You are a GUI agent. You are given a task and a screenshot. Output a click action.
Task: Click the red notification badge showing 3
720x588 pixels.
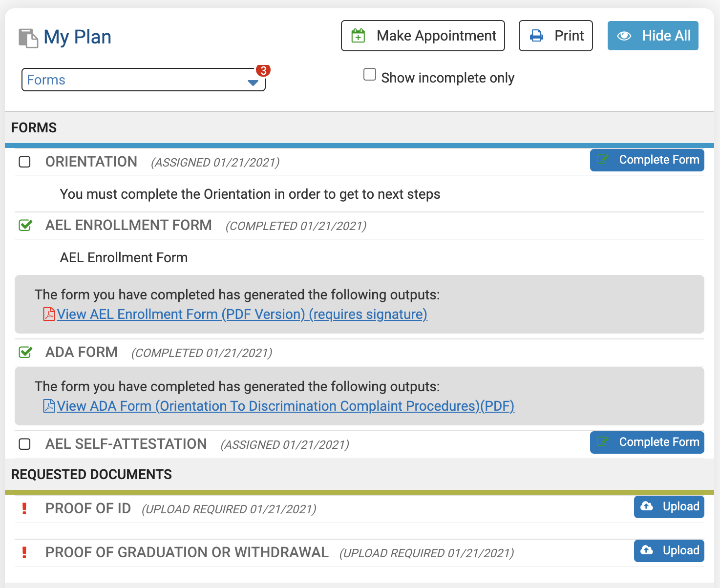point(263,70)
